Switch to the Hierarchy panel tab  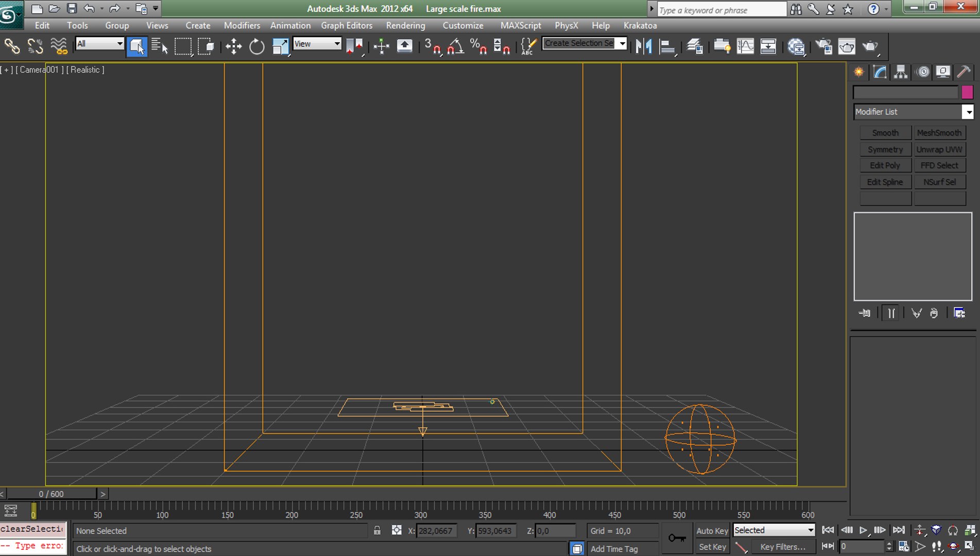901,72
